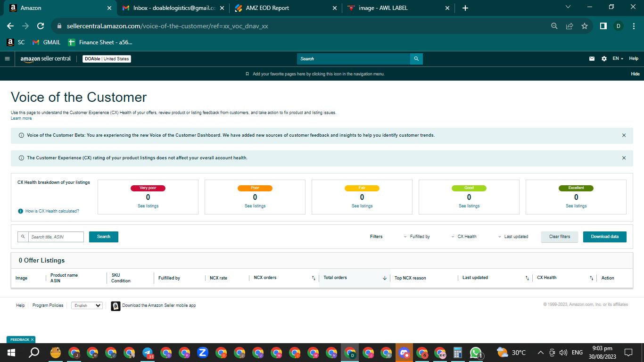Viewport: 644px width, 362px height.
Task: Click the zoom magnifier icon in the address bar
Action: pyautogui.click(x=554, y=26)
